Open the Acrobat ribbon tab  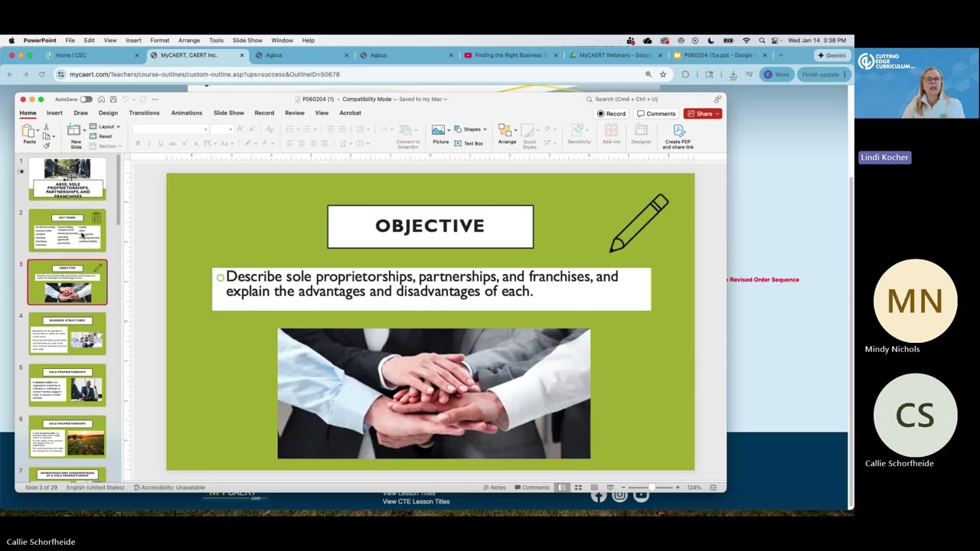(350, 113)
